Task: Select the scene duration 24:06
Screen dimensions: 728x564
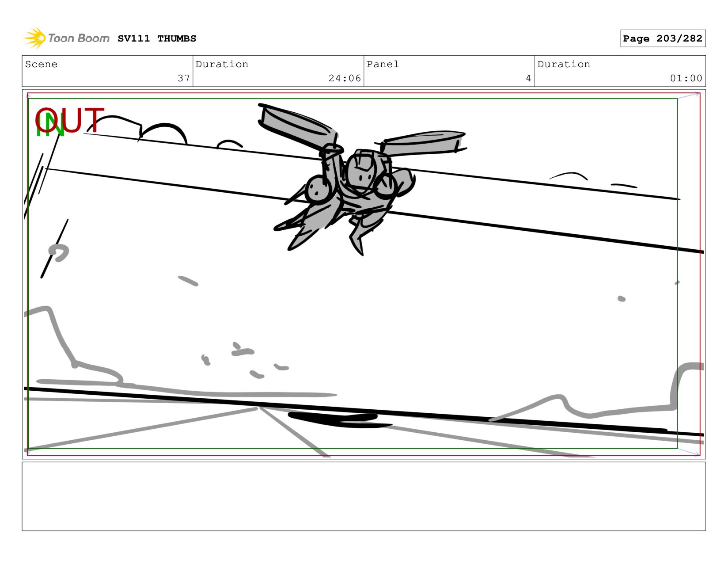Action: 345,78
